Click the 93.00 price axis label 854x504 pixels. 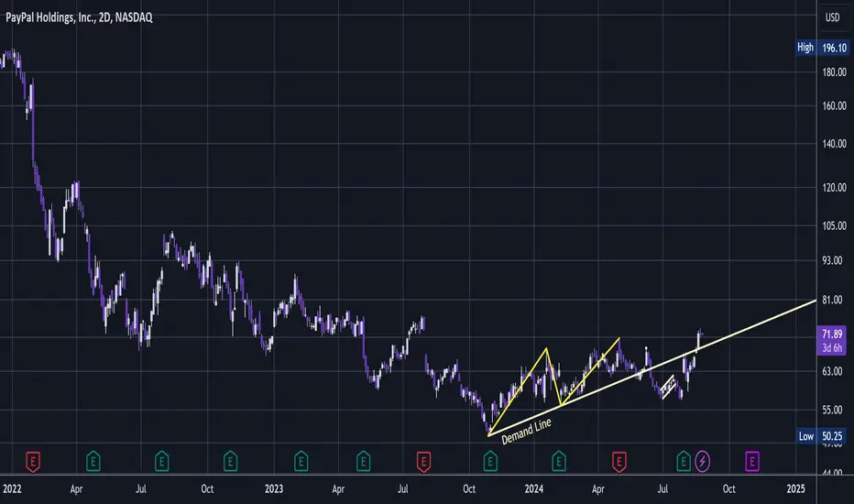(832, 260)
